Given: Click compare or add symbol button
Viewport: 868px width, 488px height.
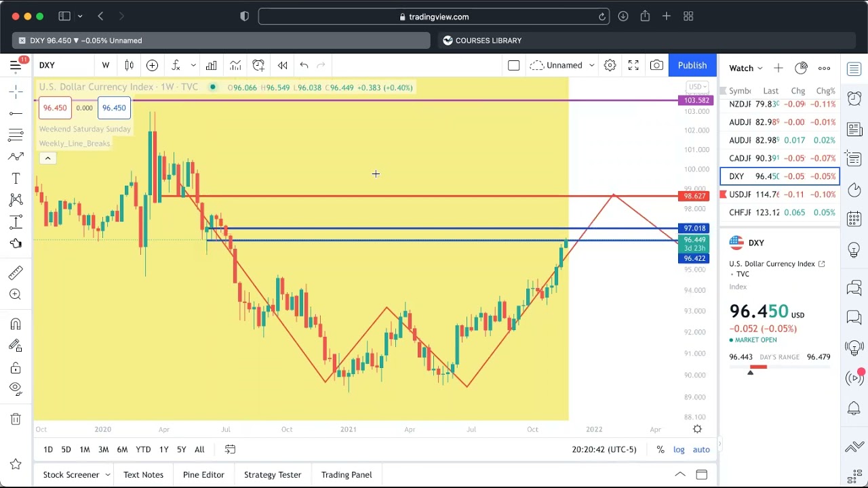Looking at the screenshot, I should (x=152, y=65).
